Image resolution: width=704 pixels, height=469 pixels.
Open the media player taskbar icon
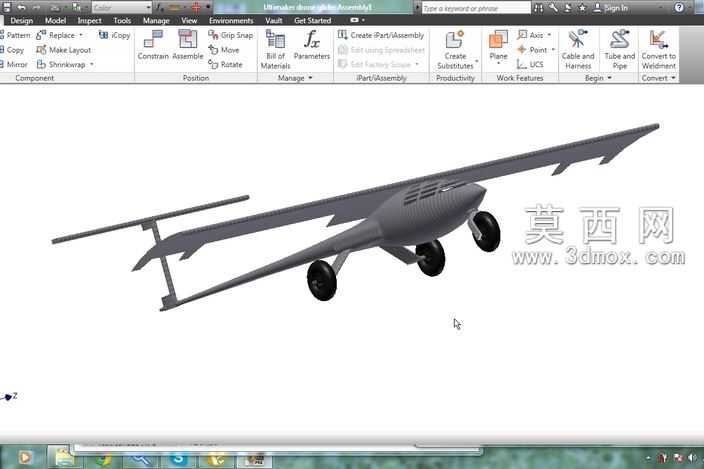tap(25, 457)
